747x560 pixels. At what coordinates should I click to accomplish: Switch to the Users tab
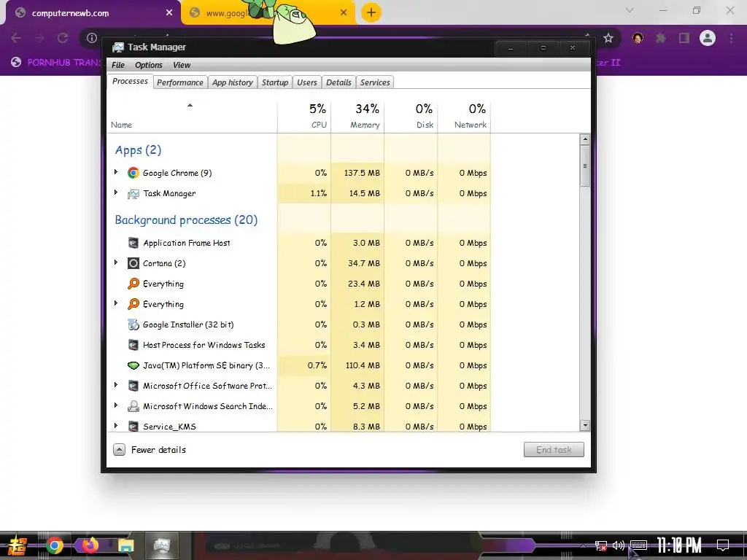click(307, 82)
